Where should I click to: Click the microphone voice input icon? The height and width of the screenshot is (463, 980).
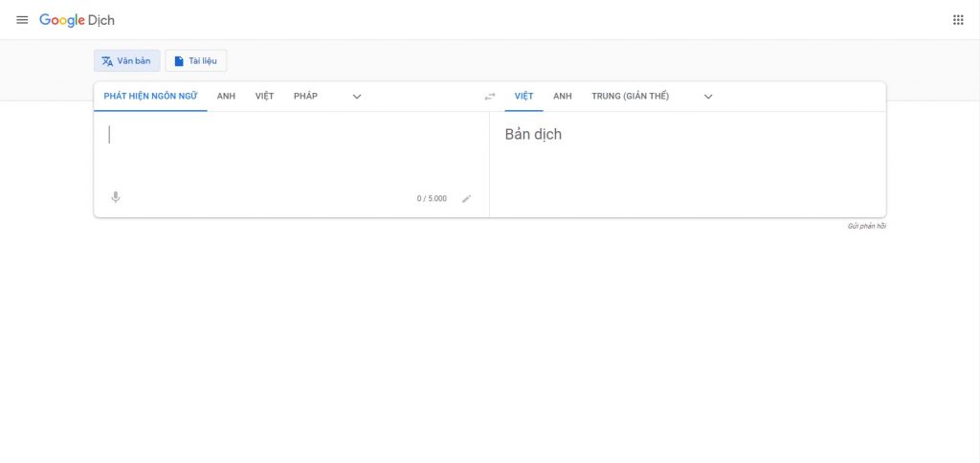(116, 198)
